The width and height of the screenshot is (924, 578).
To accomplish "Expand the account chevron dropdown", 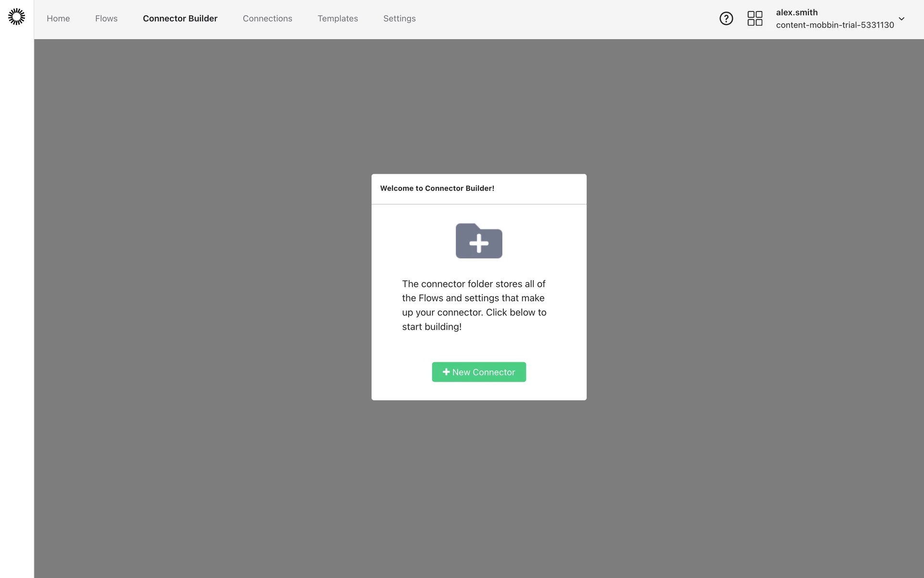I will point(901,19).
